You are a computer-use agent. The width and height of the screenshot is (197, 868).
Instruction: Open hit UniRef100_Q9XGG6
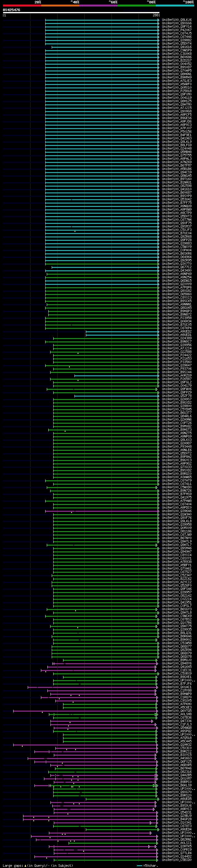point(177,23)
